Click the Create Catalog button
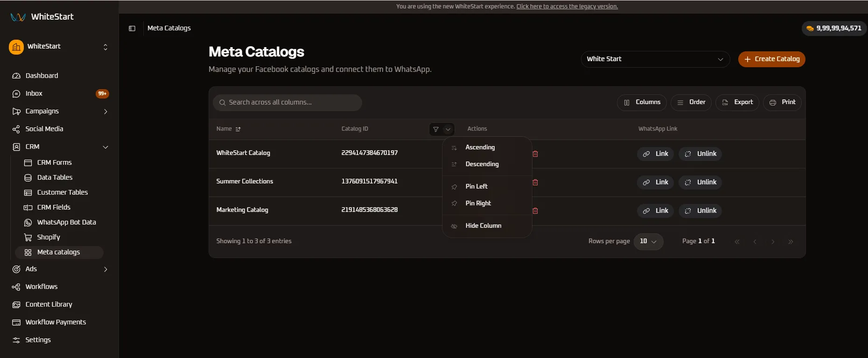868x358 pixels. coord(771,59)
